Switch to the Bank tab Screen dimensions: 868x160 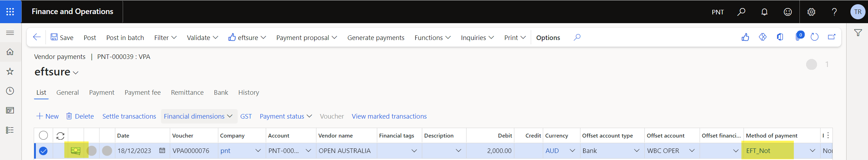pos(221,93)
